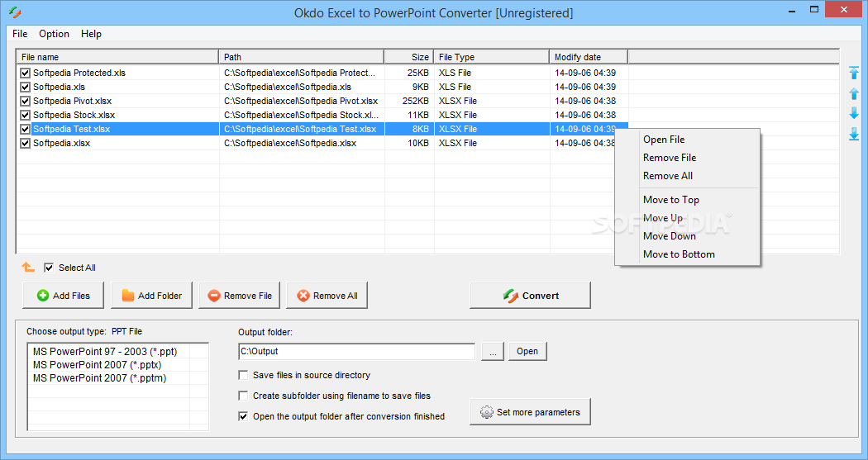Enable Save files in source directory
The width and height of the screenshot is (868, 460).
click(x=243, y=376)
